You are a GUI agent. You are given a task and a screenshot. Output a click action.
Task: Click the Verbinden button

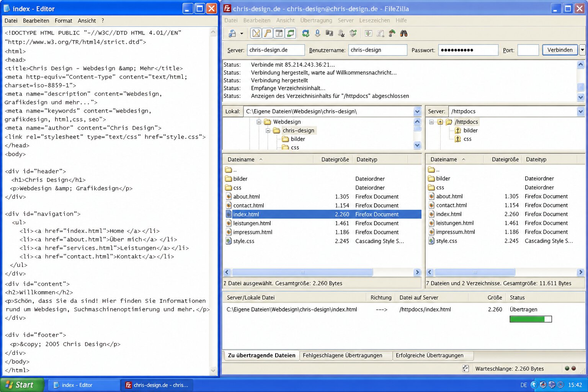point(560,50)
